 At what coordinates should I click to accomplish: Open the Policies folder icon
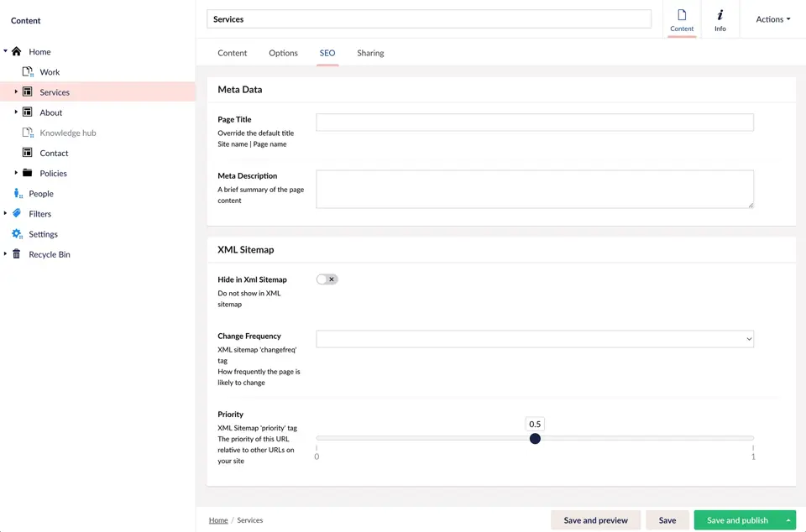point(29,173)
